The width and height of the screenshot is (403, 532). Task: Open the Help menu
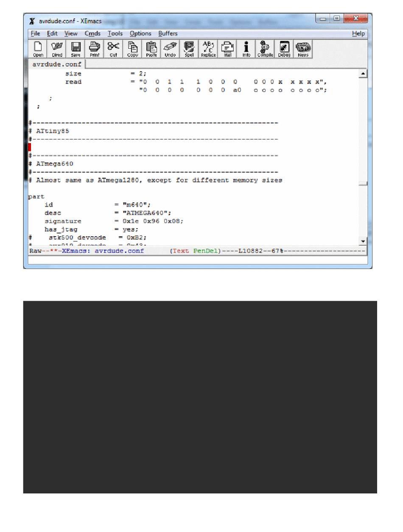coord(358,34)
